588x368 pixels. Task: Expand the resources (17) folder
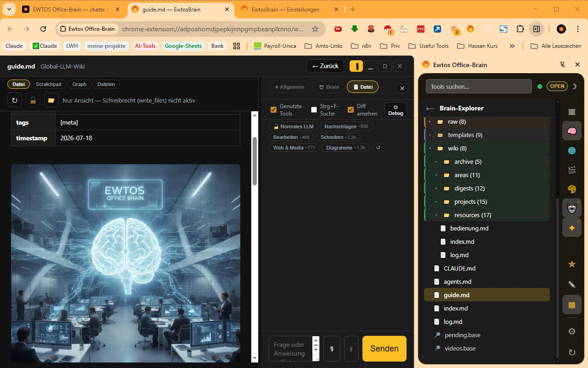click(487, 215)
